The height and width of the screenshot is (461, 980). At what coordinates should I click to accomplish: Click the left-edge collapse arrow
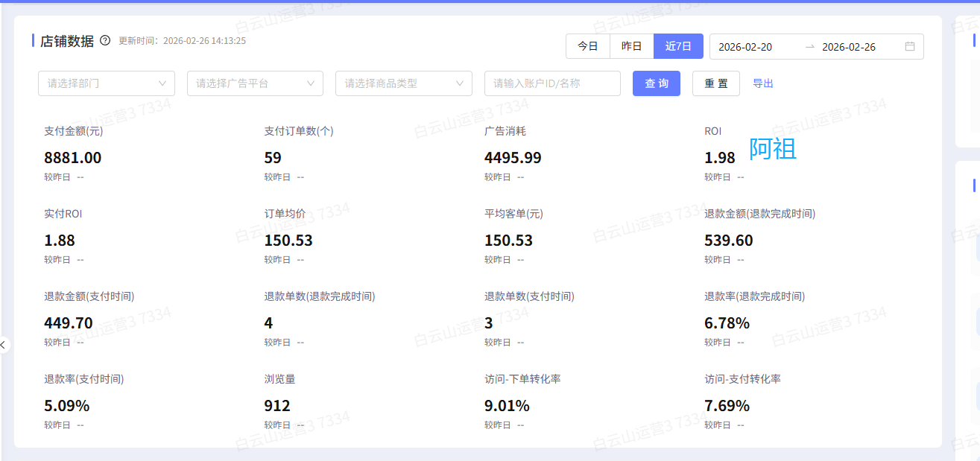point(4,345)
